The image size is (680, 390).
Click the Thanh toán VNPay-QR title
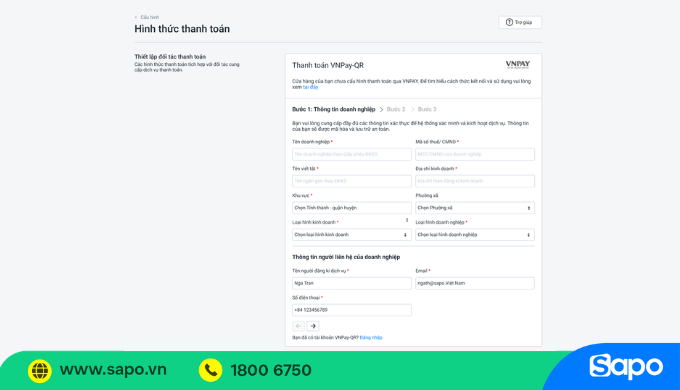pos(328,66)
